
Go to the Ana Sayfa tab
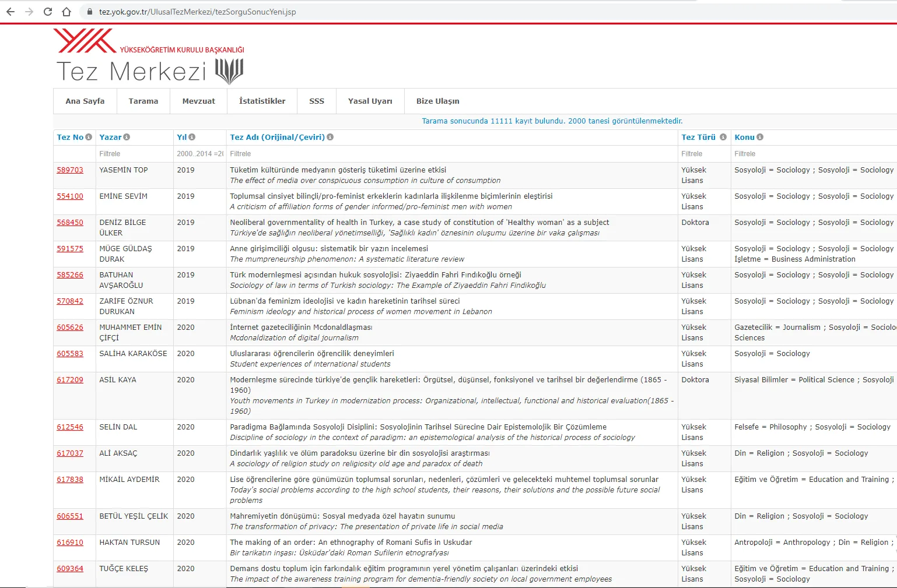coord(85,101)
